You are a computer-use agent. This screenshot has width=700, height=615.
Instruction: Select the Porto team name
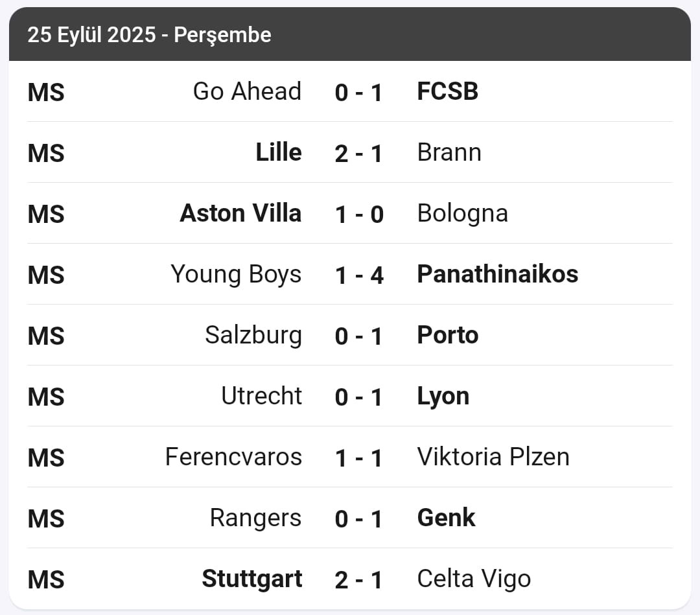point(448,335)
